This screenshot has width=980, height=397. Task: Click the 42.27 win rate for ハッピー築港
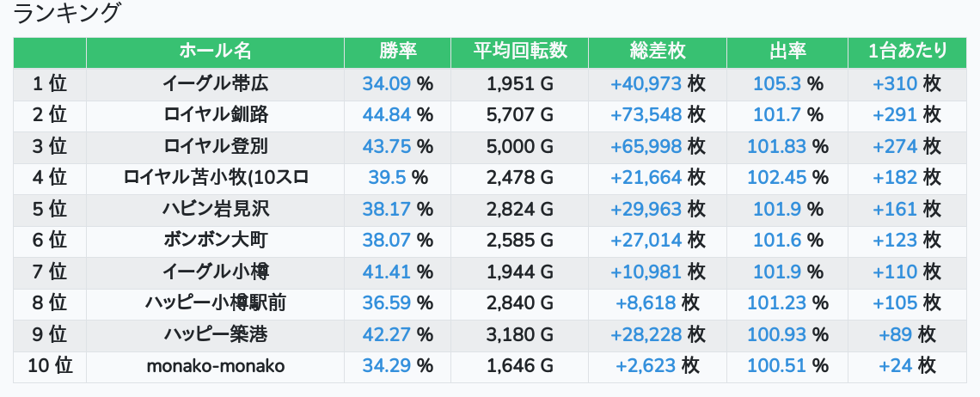point(387,334)
